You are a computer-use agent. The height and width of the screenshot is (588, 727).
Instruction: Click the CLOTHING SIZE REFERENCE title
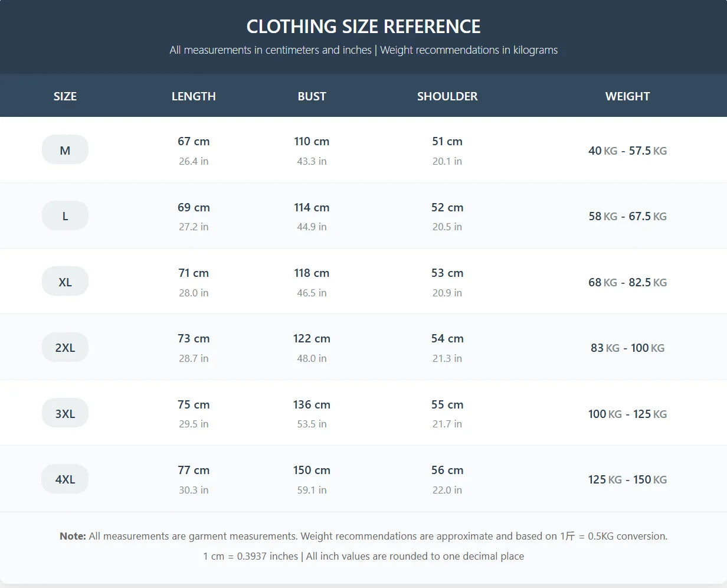click(x=363, y=27)
